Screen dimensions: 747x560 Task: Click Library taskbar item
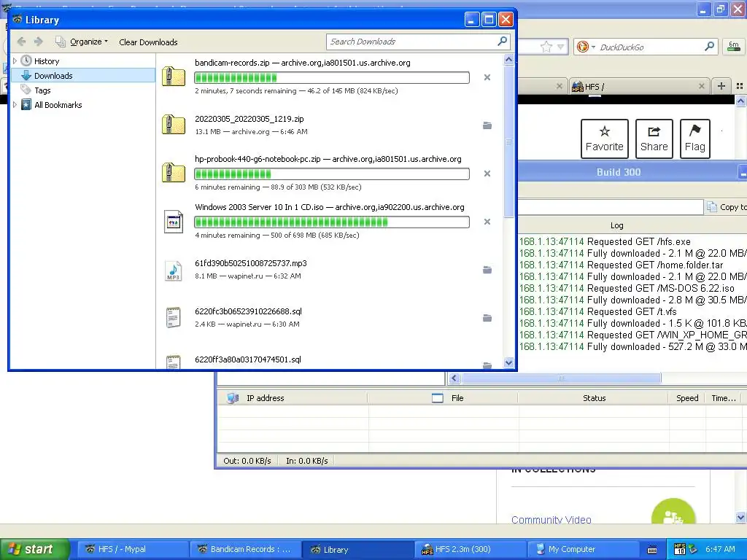(x=357, y=549)
